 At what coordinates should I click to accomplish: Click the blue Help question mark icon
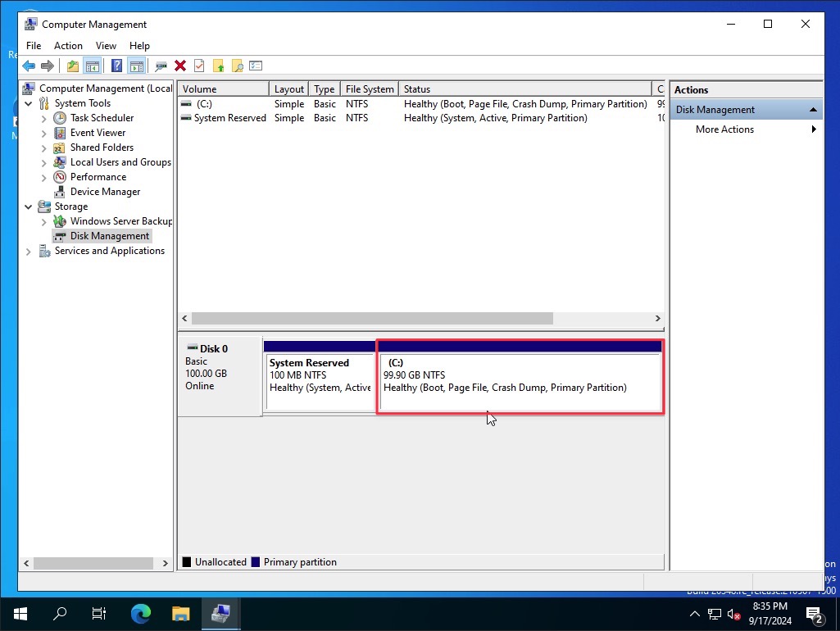(x=116, y=66)
